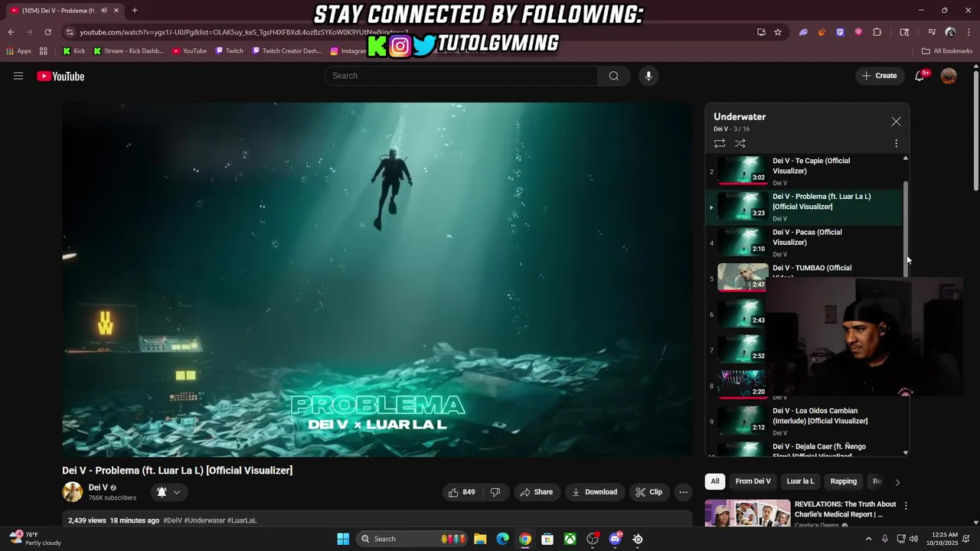The image size is (980, 551).
Task: Open the account avatar menu
Action: [949, 76]
